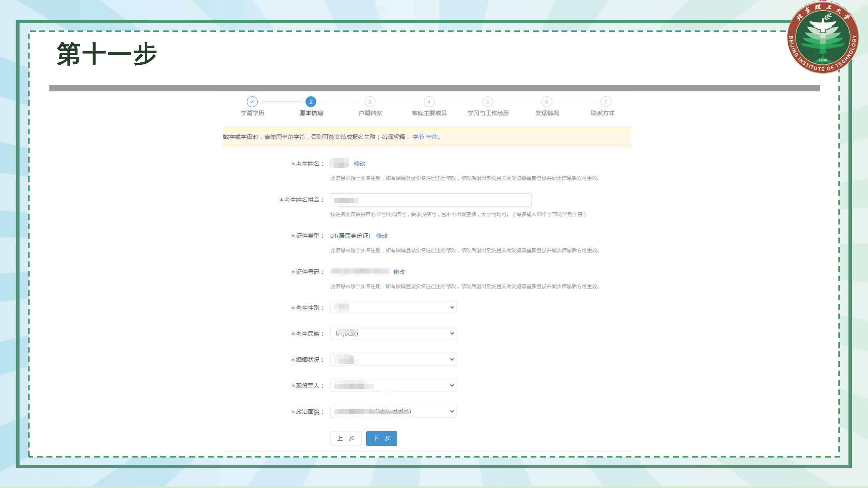Click step 4 circle 家庭主要成员

[x=429, y=101]
